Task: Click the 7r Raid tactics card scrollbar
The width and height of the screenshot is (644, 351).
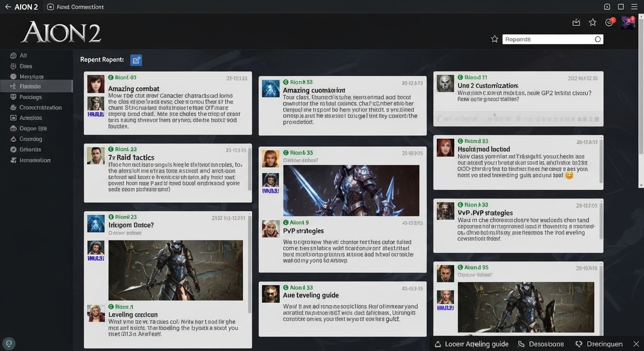Action: coord(249,169)
